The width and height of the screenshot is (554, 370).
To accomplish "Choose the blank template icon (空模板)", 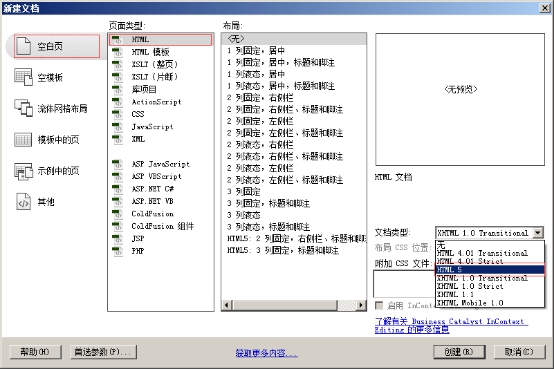I will pyautogui.click(x=23, y=77).
